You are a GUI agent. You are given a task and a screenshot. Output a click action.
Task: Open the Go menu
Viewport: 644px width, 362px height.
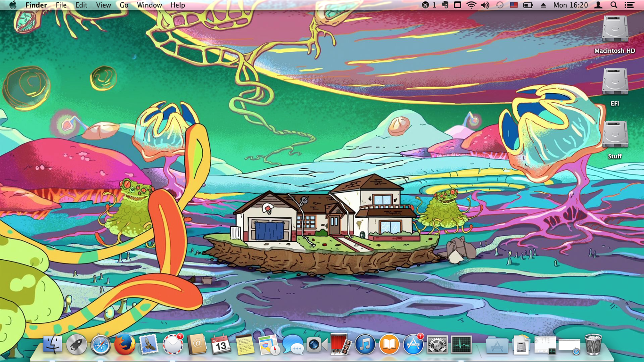(124, 5)
